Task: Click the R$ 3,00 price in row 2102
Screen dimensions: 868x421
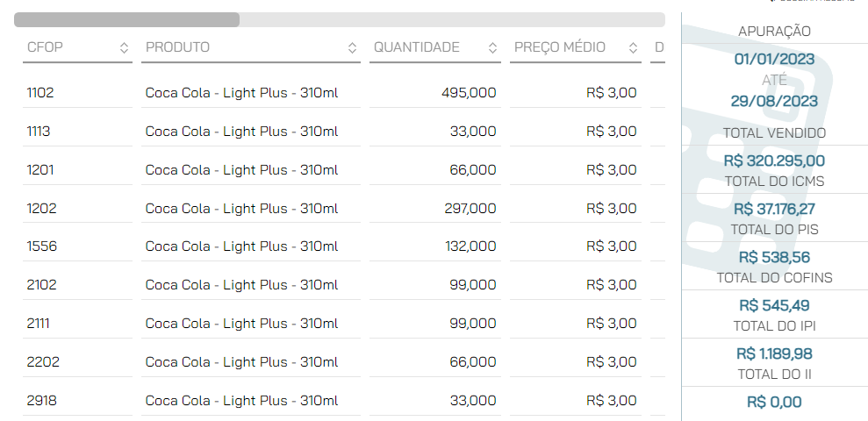Action: click(x=612, y=285)
